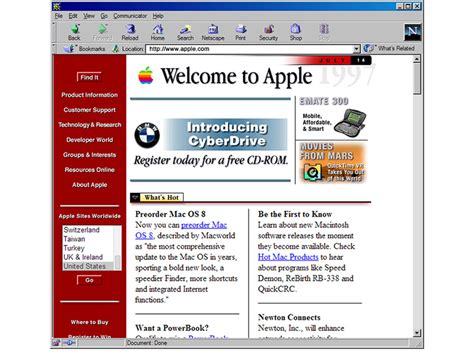Click the status bar connection icon
Image resolution: width=474 pixels, height=362 pixels.
tap(69, 343)
